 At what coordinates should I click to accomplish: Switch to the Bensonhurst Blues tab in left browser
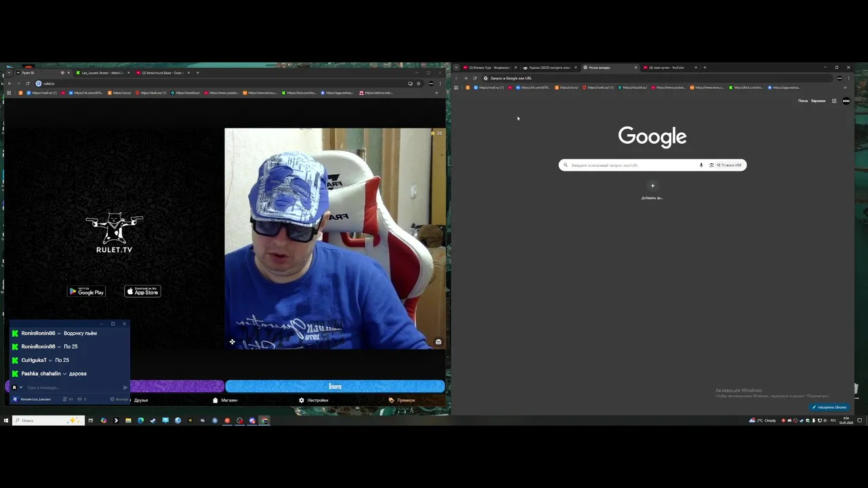click(163, 73)
